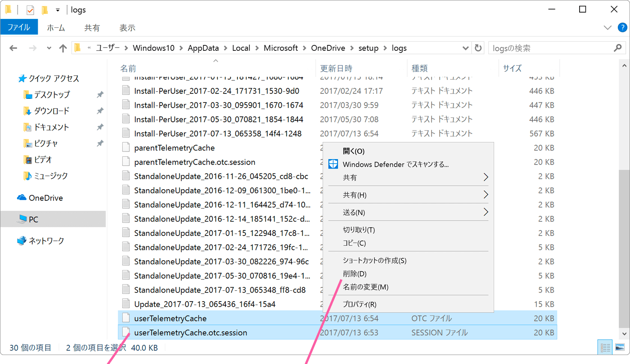Select the parentTelemetryCache.otc.session file
This screenshot has height=364, width=630.
click(x=195, y=162)
